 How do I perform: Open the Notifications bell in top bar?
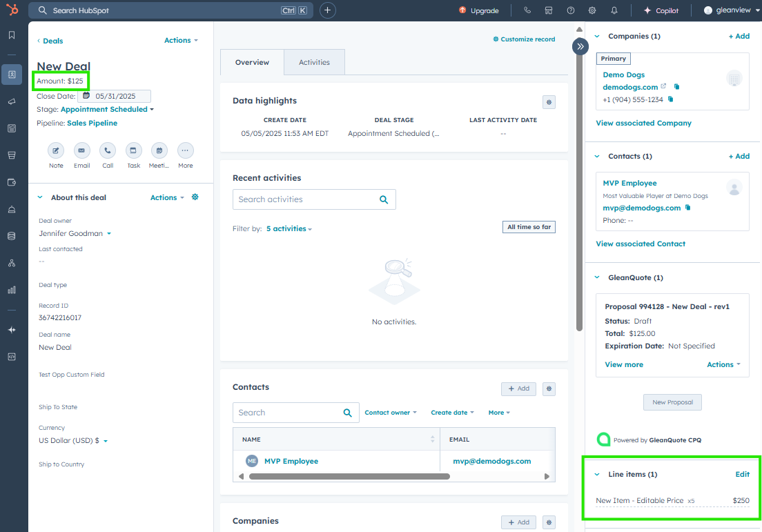[614, 10]
